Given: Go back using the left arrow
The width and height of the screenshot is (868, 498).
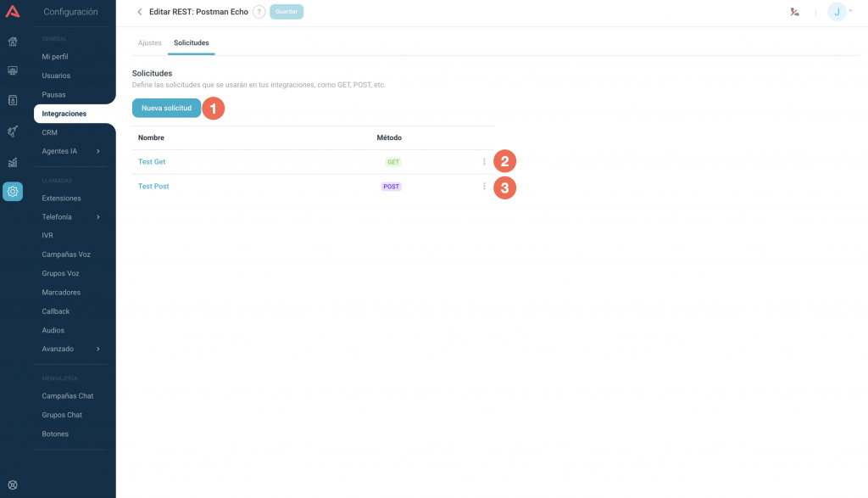Looking at the screenshot, I should (140, 12).
